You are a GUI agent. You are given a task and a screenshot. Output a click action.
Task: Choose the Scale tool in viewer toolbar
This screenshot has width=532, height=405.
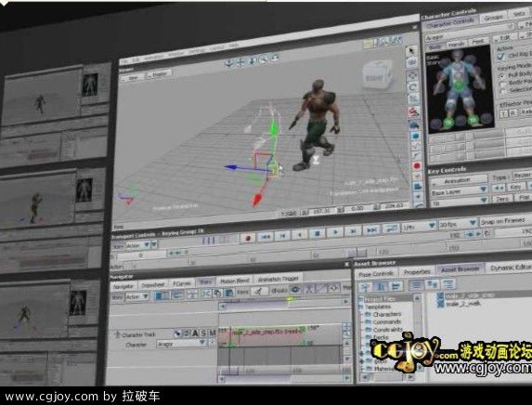413,98
